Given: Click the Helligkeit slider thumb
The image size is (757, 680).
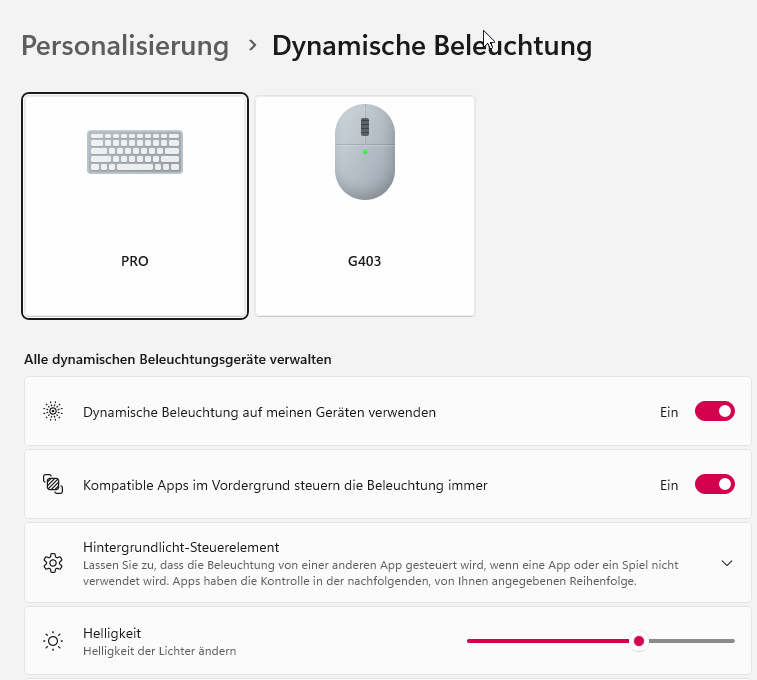Looking at the screenshot, I should point(639,641).
